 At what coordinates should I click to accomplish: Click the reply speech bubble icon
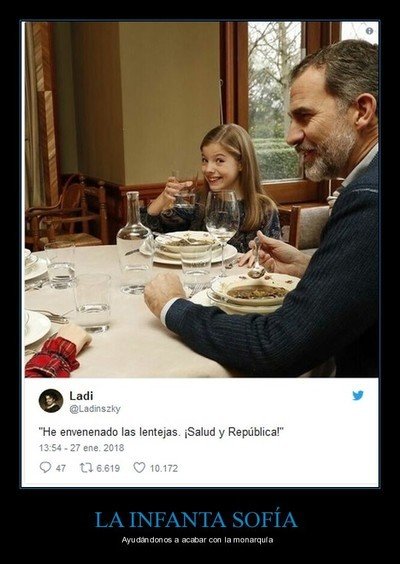[x=45, y=467]
